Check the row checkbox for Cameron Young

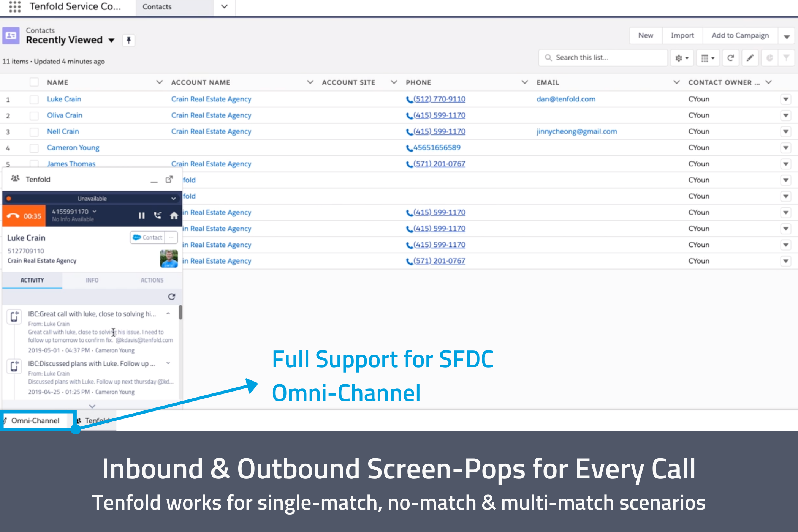click(x=34, y=147)
